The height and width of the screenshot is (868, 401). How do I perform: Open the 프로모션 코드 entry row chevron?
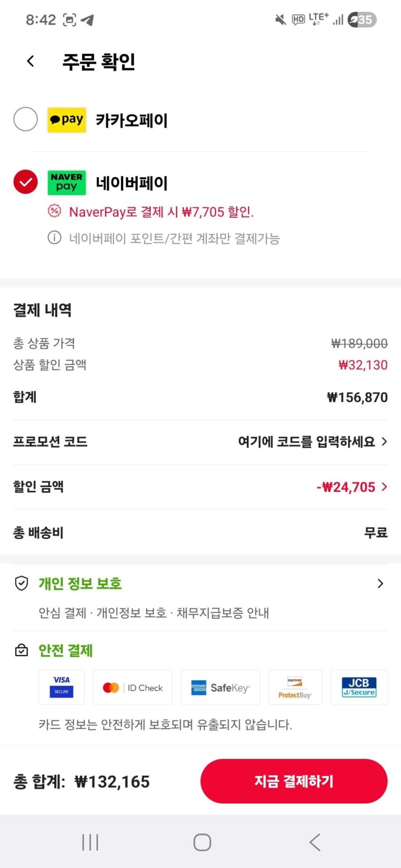(x=384, y=442)
